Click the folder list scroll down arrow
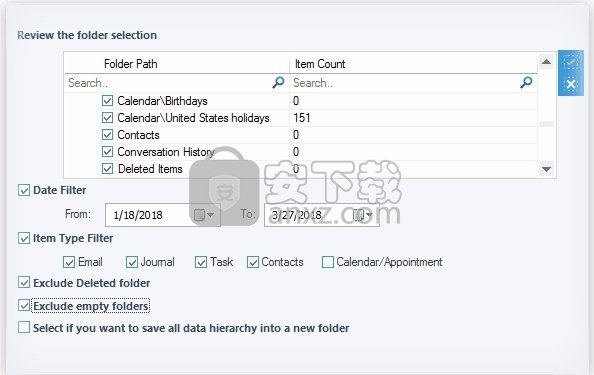This screenshot has width=594, height=375. coord(546,169)
